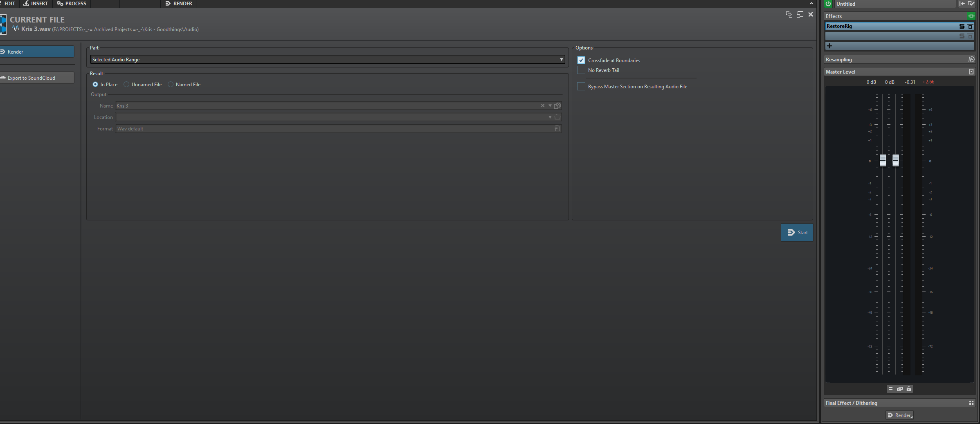
Task: Click the right 0 dB gain readout
Action: pyautogui.click(x=890, y=82)
